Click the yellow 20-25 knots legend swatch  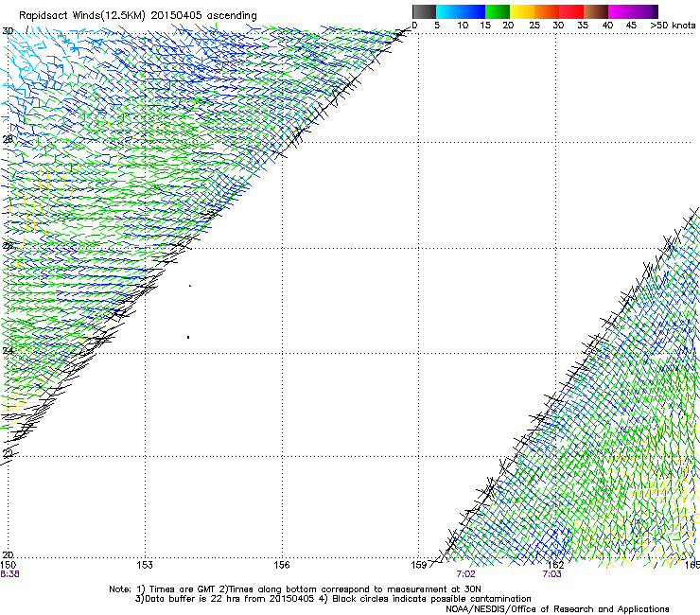pos(522,11)
